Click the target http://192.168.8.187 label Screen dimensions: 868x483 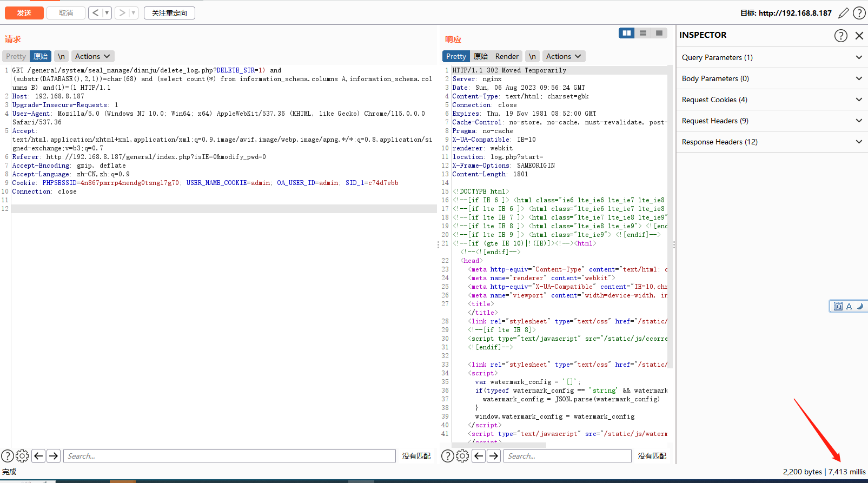point(786,13)
